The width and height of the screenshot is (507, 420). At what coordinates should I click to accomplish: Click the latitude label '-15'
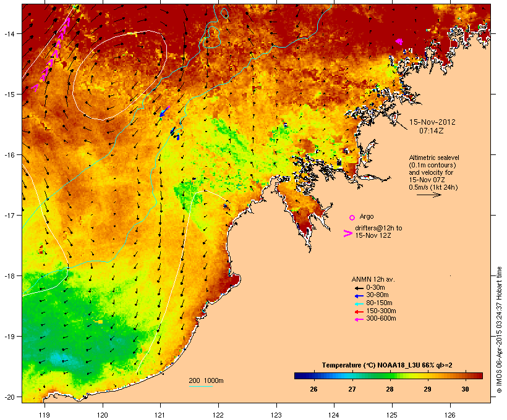[9, 94]
